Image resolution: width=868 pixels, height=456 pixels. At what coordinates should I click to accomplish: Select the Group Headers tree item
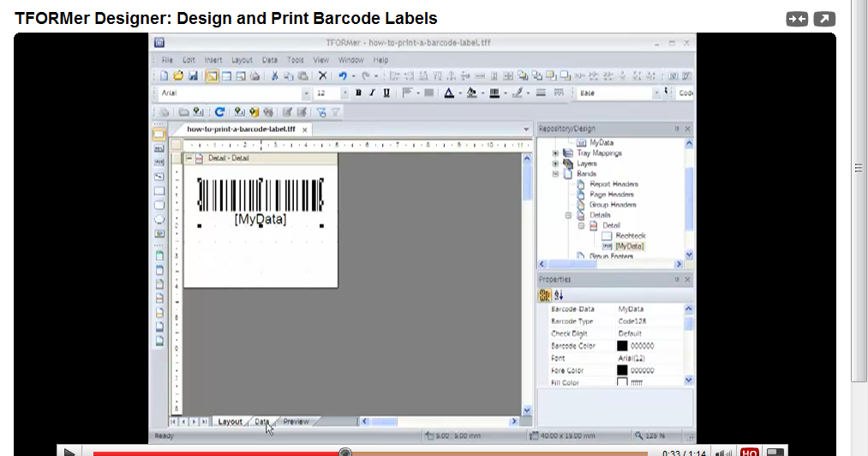[x=613, y=205]
